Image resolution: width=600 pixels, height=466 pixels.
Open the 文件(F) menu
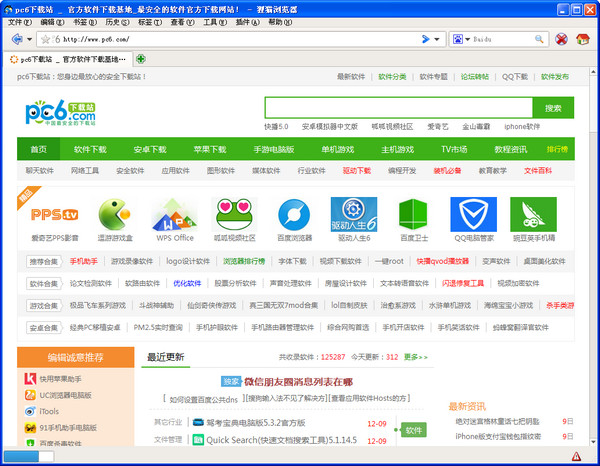coord(20,22)
